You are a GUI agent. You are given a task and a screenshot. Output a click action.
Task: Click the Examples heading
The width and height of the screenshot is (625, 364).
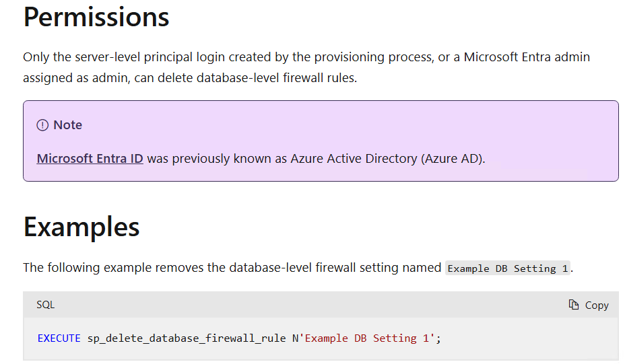pyautogui.click(x=81, y=227)
